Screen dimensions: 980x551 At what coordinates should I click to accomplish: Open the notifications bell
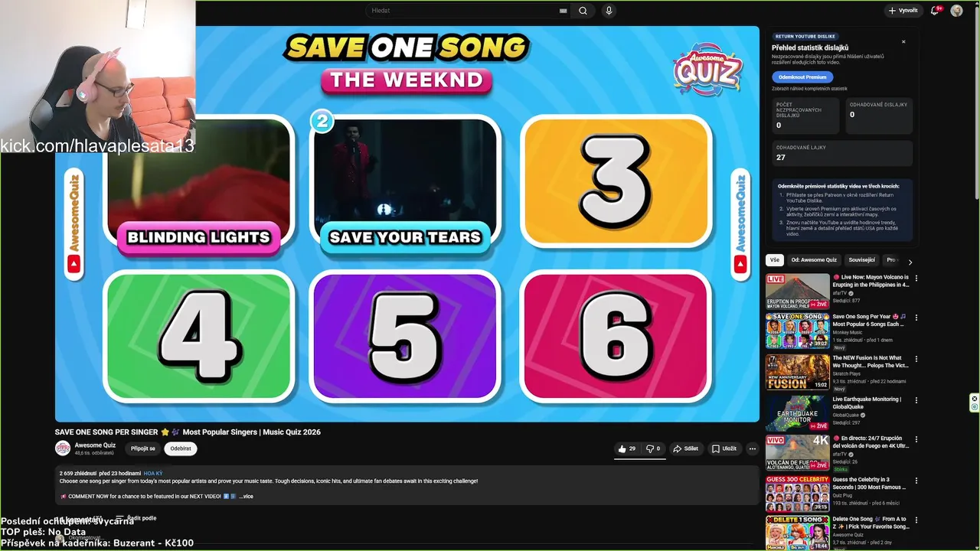(x=935, y=11)
